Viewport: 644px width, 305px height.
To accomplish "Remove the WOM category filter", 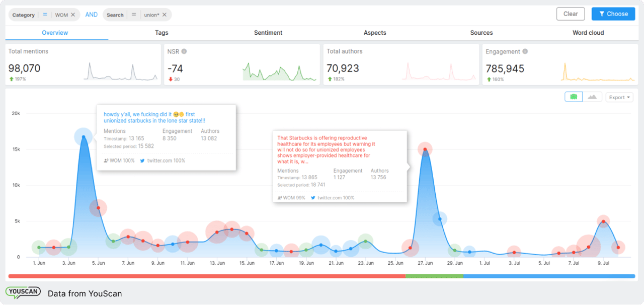I will (x=73, y=15).
